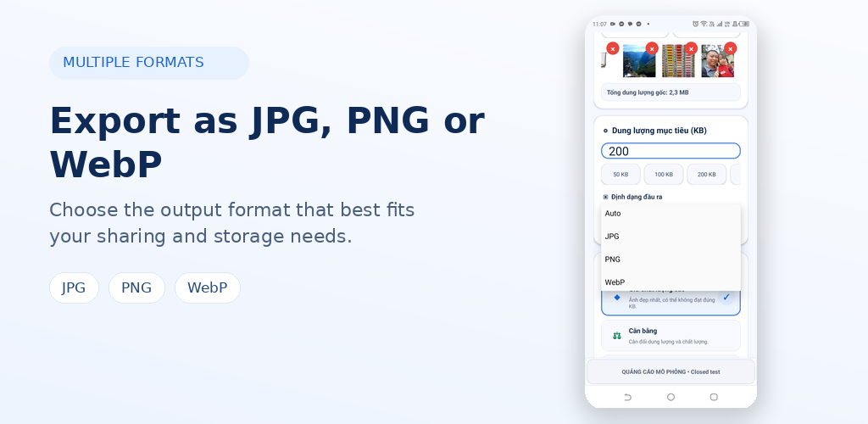Click the green balance scale icon

coord(617,336)
